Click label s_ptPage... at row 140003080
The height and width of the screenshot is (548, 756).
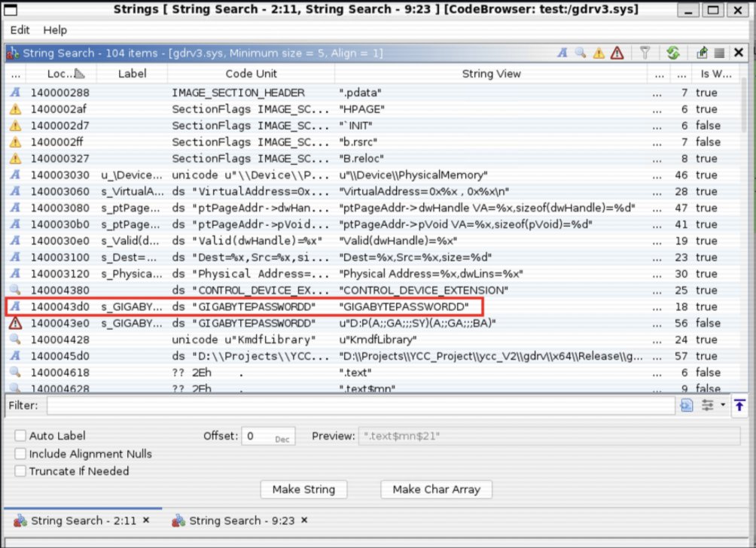(x=131, y=208)
